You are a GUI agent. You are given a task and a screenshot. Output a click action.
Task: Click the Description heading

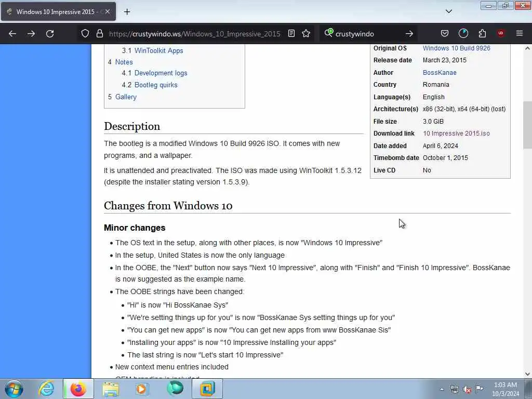click(x=132, y=126)
